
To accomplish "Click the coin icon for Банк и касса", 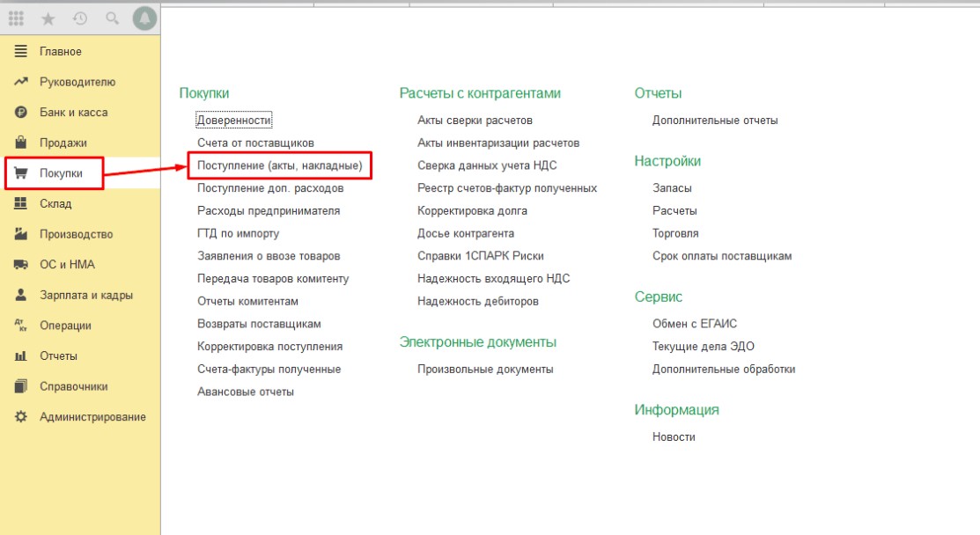I will (x=21, y=113).
